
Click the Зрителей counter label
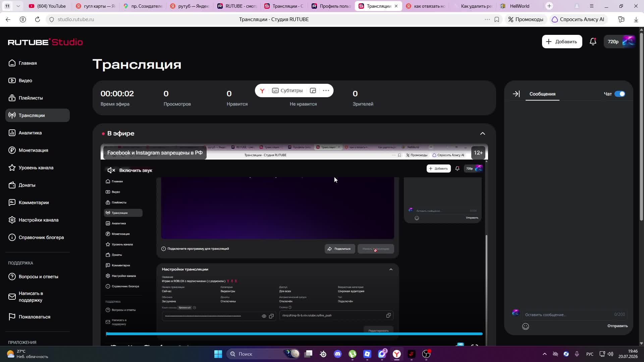[x=363, y=104]
